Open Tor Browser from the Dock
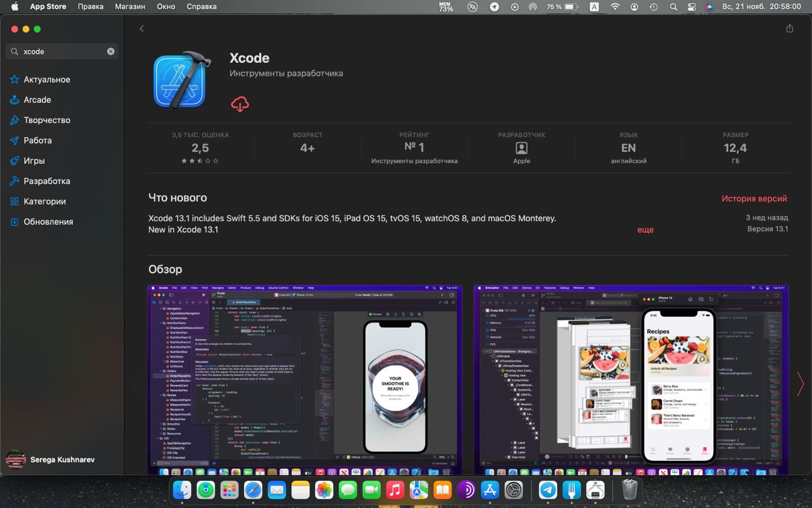Viewport: 812px width, 508px height. 466,490
